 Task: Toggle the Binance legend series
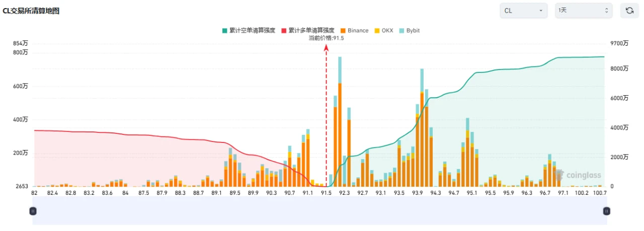point(354,31)
